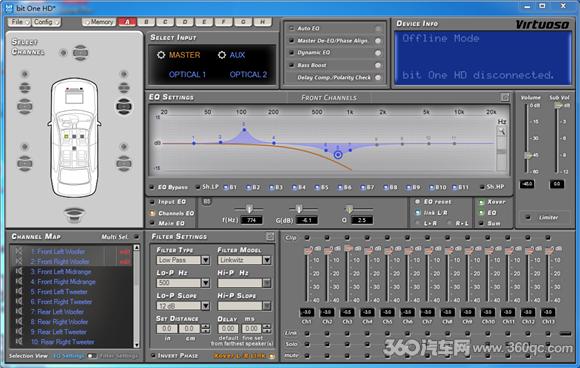Select the Input EQ radio option
Viewport: 580px width, 368px height.
[152, 202]
